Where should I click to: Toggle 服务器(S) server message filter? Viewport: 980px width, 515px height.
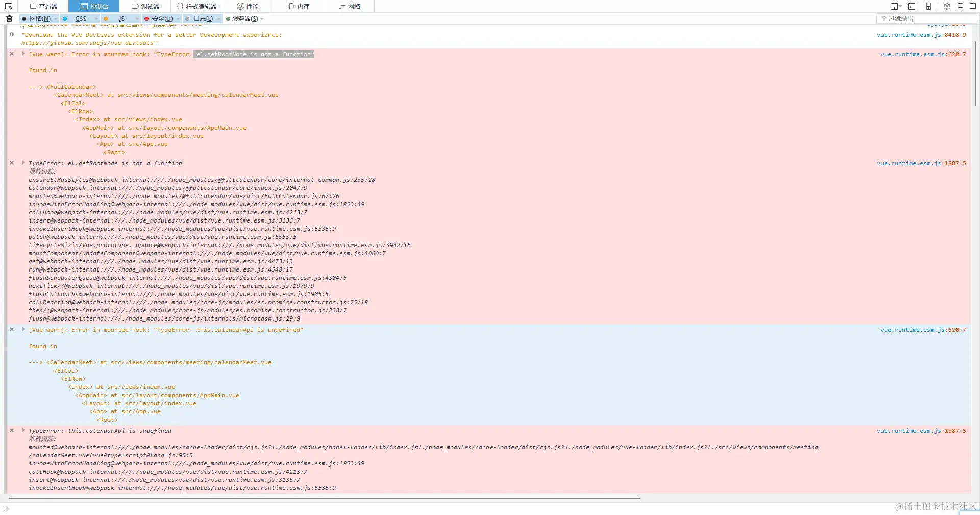242,19
